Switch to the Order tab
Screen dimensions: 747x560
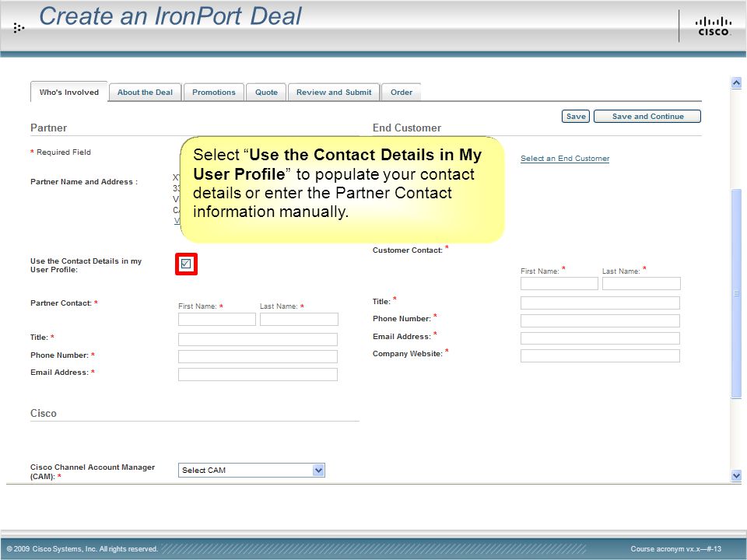coord(402,93)
